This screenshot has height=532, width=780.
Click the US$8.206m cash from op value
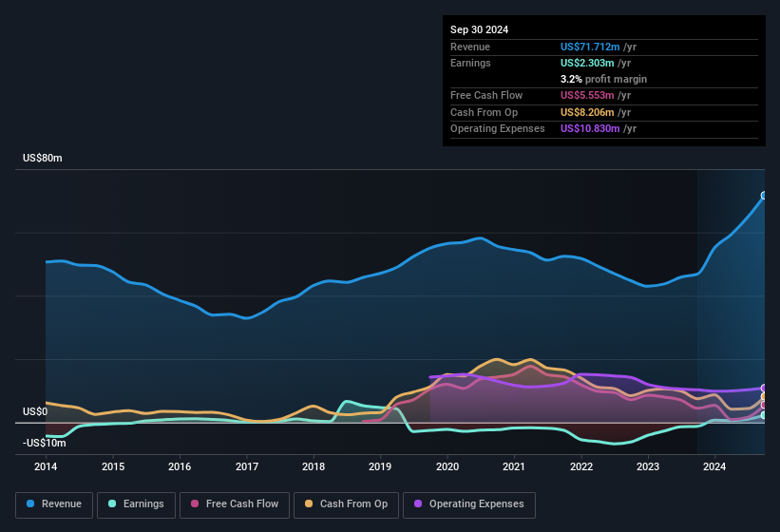coord(587,112)
